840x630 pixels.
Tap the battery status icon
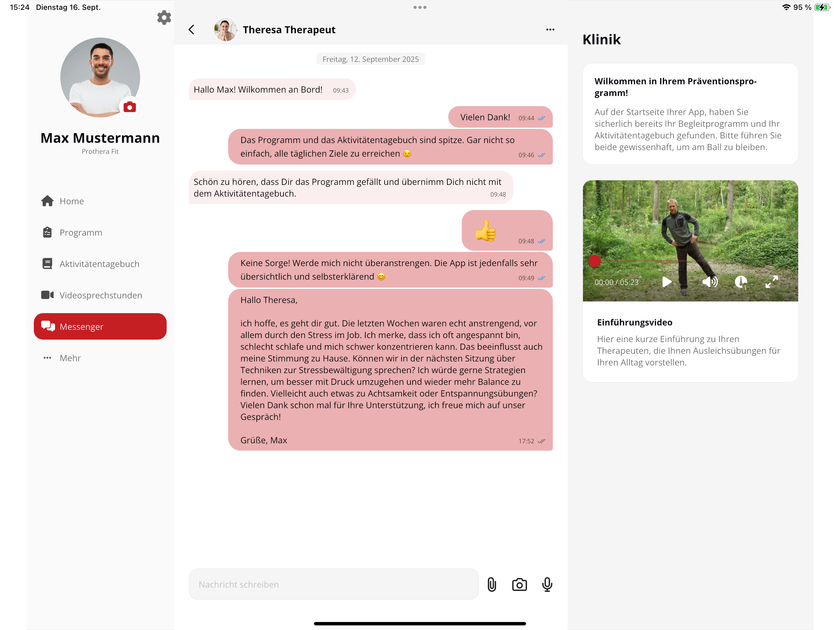(822, 7)
